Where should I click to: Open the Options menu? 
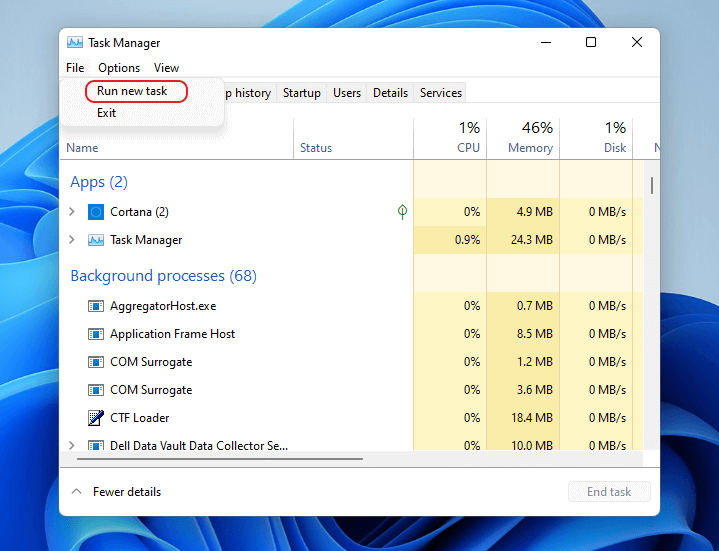coord(119,68)
